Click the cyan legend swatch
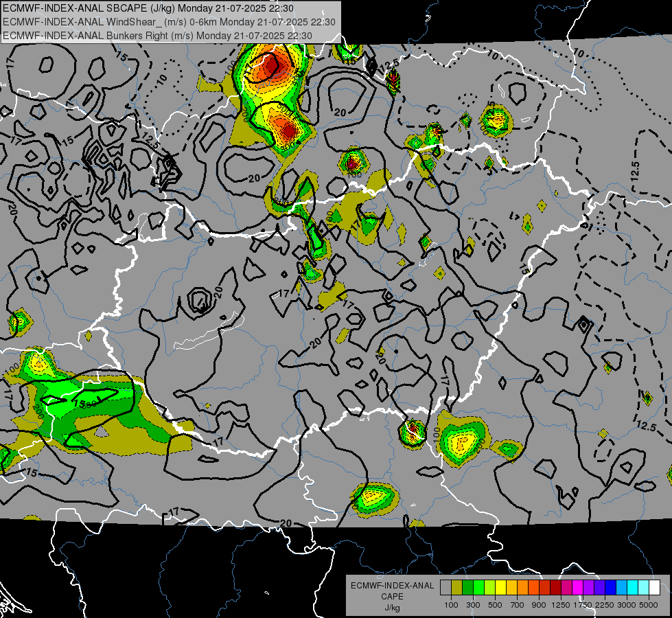Screen dimensions: 672x618 pyautogui.click(x=632, y=588)
